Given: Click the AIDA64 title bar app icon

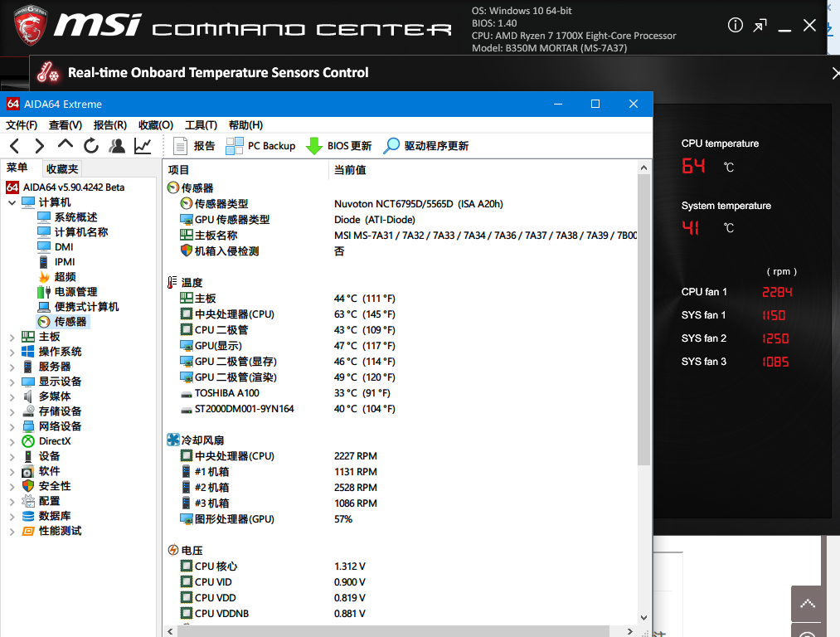Looking at the screenshot, I should coord(13,104).
